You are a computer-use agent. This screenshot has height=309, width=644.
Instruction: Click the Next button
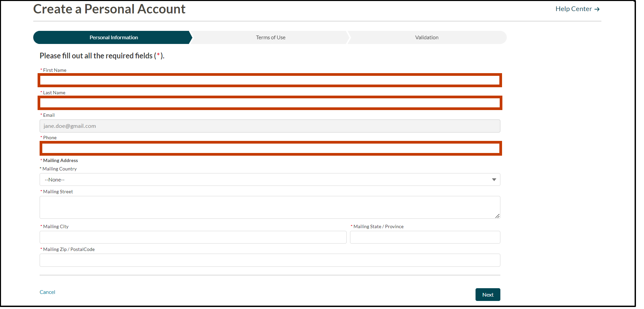488,294
